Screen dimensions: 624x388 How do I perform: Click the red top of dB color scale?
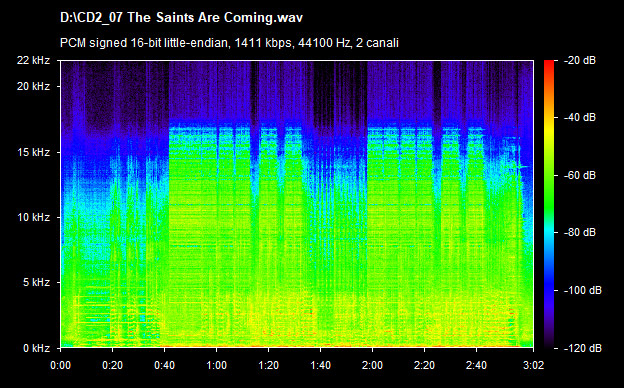[x=549, y=64]
